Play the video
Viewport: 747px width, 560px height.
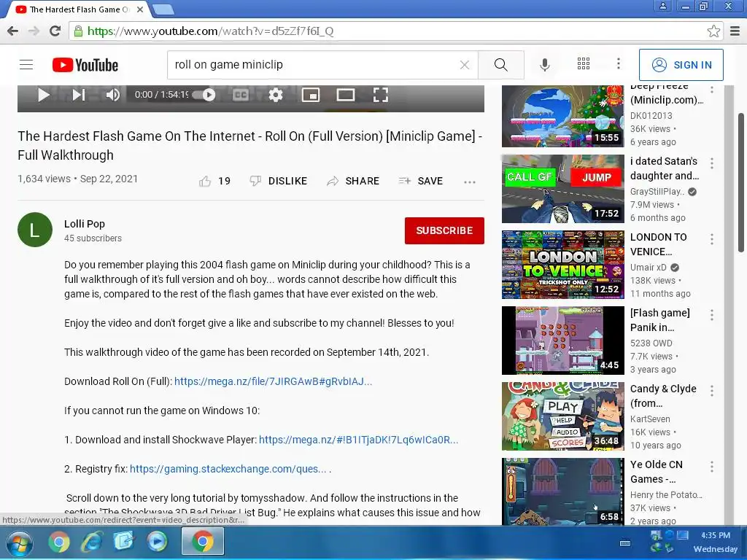(x=43, y=95)
